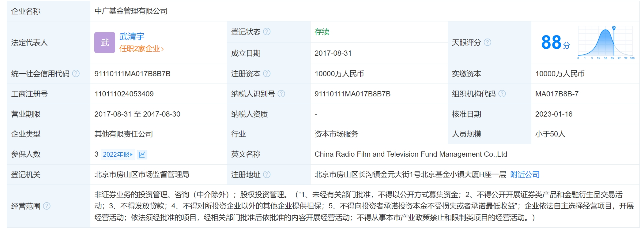Image resolution: width=644 pixels, height=231 pixels.
Task: Open the 2022年报 dropdown tag
Action: [118, 155]
